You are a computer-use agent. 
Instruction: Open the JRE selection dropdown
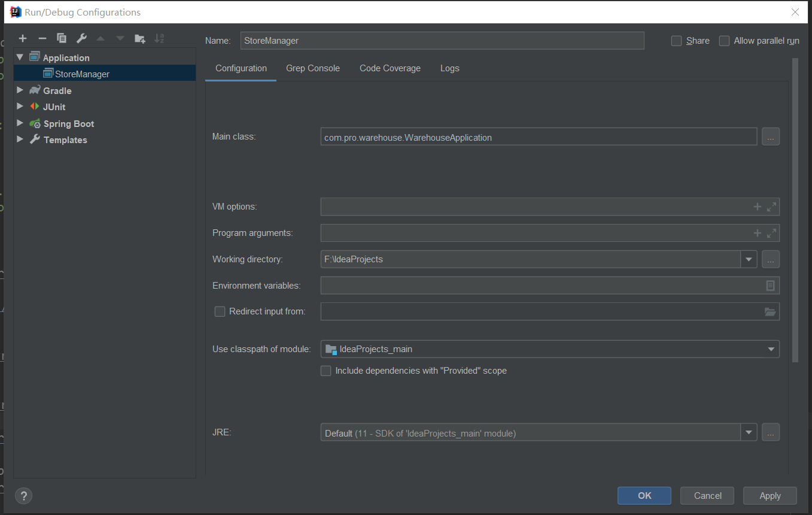[x=749, y=432]
